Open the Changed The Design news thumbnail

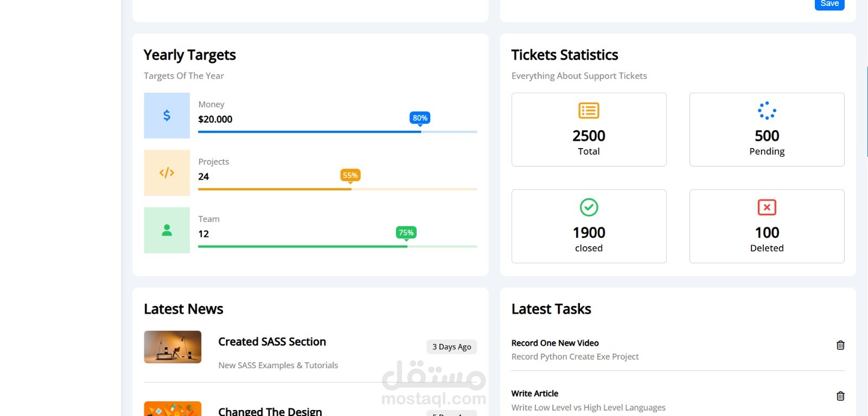173,409
